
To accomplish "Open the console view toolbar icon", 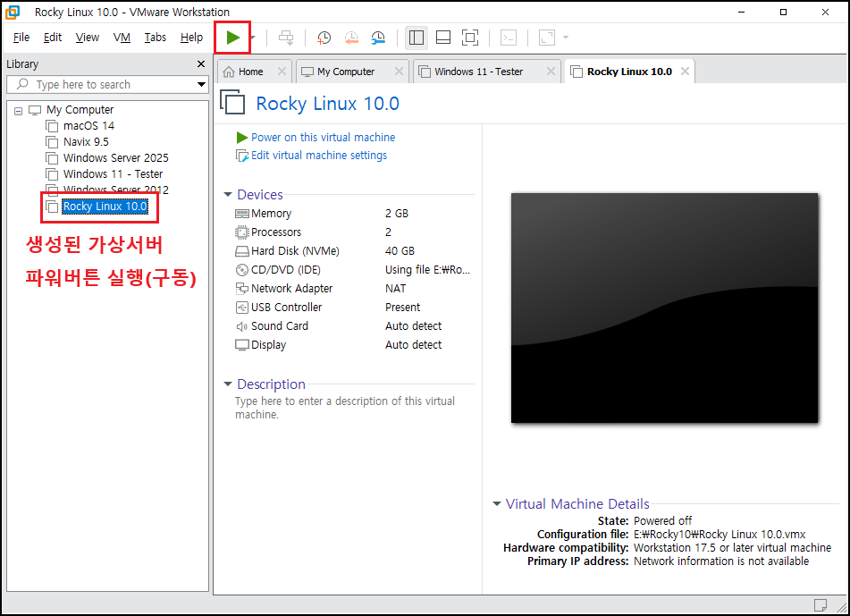I will (509, 38).
